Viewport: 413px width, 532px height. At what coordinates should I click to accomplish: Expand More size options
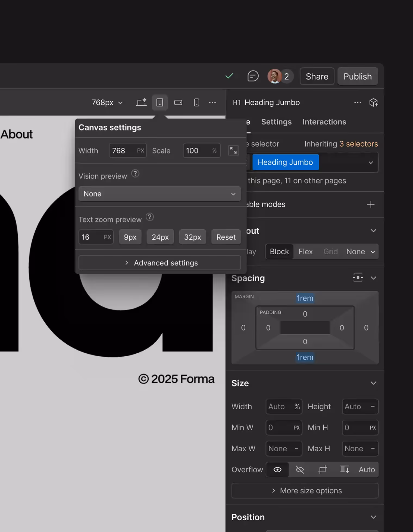[305, 490]
